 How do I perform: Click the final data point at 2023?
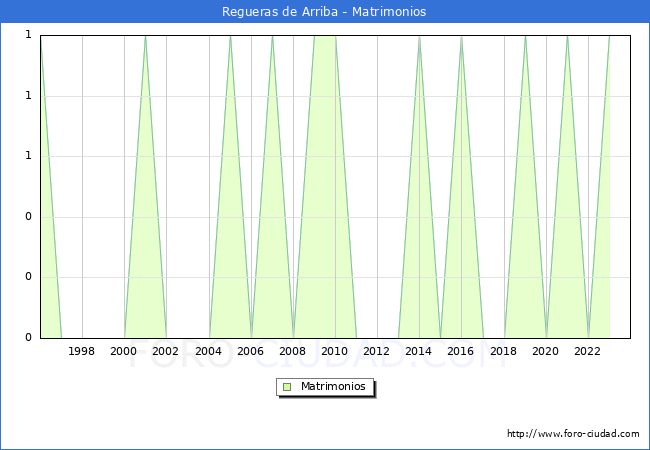(609, 36)
